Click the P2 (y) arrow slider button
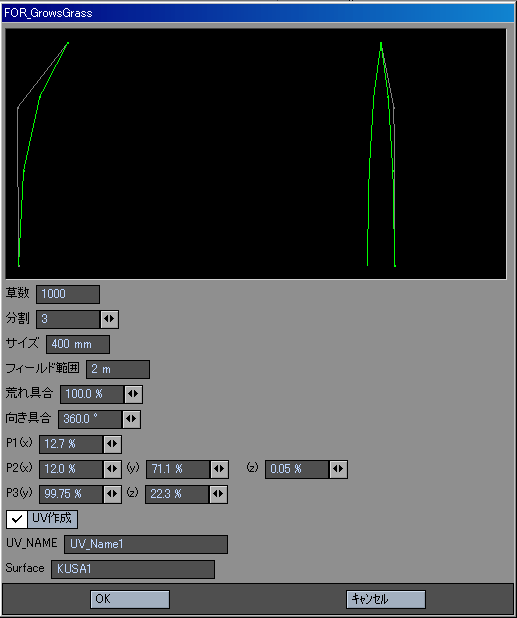The width and height of the screenshot is (517, 618). tap(219, 469)
